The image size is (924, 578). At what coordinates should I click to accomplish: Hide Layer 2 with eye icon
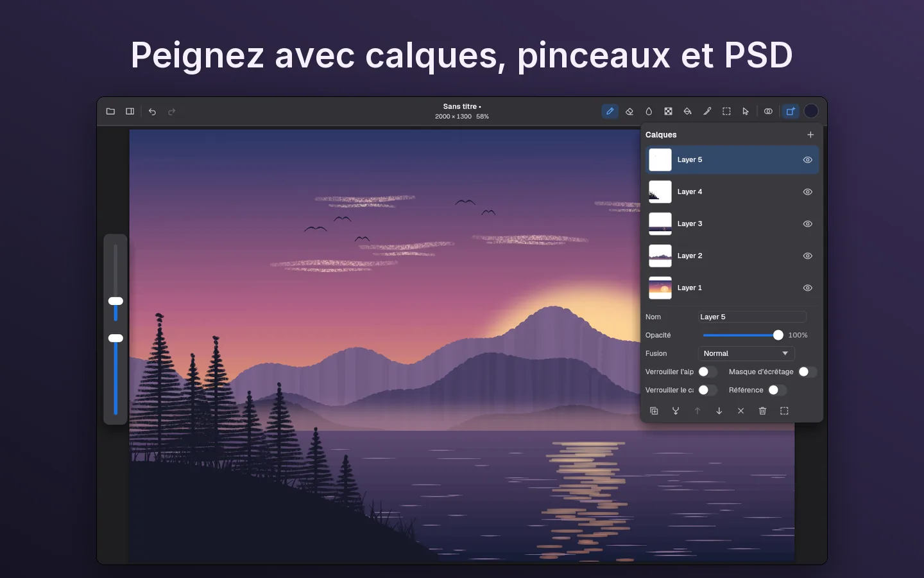point(808,256)
